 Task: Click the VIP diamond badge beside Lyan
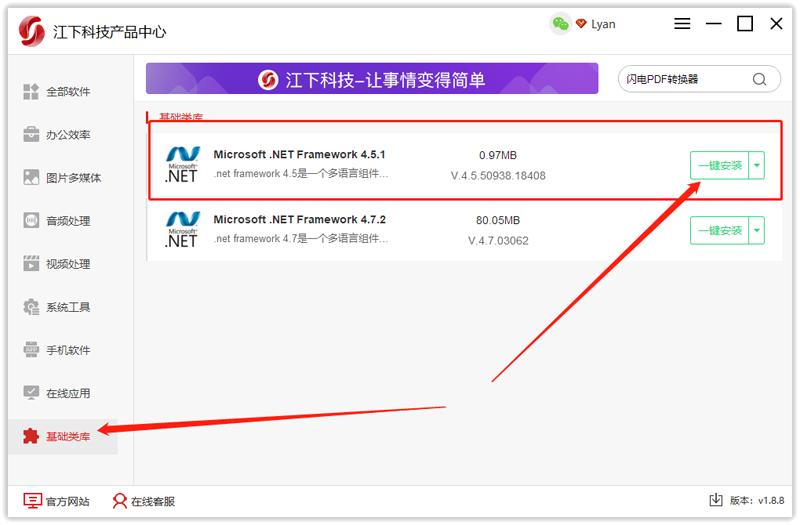(x=581, y=24)
